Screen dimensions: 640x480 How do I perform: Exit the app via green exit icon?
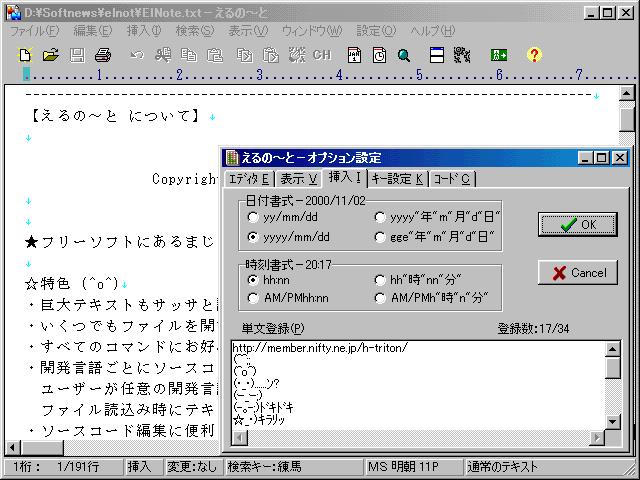(x=499, y=55)
